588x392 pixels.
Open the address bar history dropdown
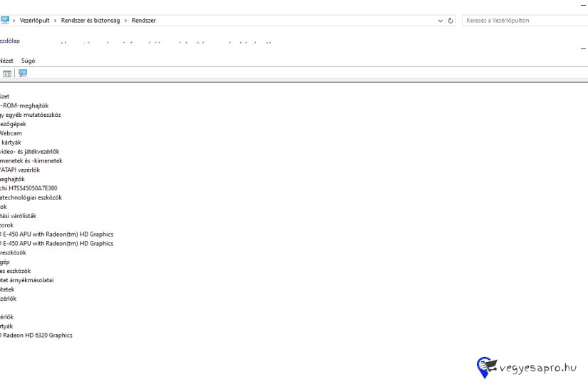440,21
